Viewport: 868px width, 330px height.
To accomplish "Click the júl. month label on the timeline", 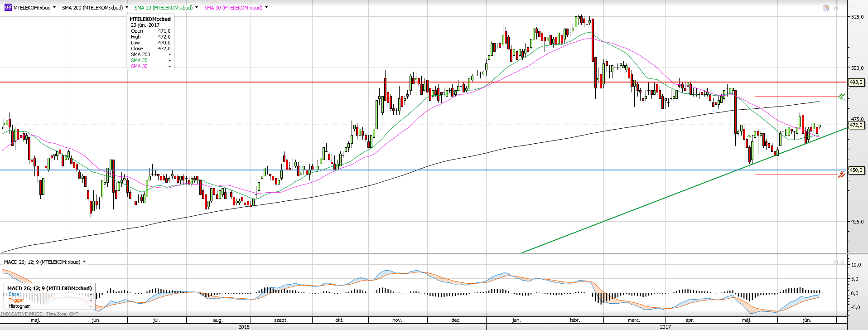I will pyautogui.click(x=156, y=320).
